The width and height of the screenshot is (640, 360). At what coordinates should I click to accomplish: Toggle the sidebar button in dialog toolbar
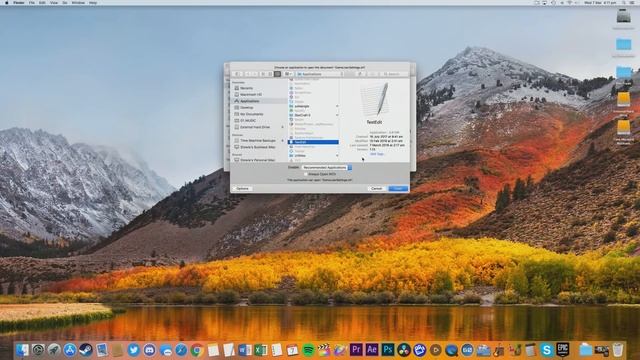pos(237,74)
